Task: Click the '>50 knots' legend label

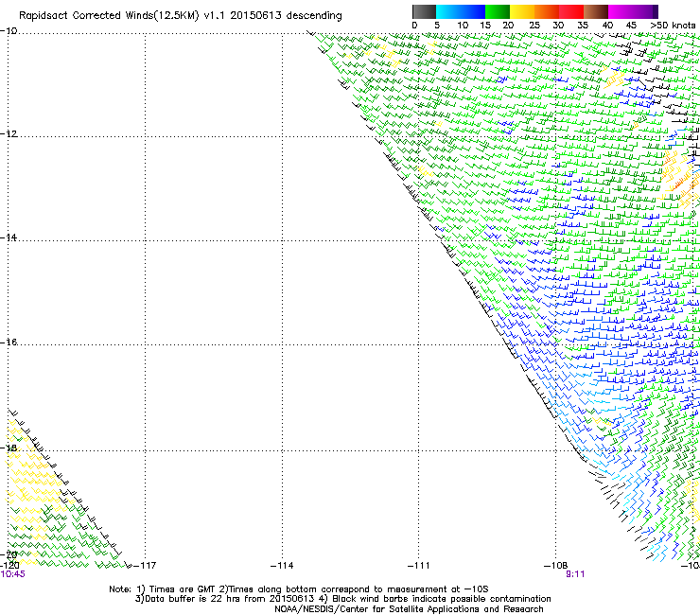Action: (x=673, y=26)
